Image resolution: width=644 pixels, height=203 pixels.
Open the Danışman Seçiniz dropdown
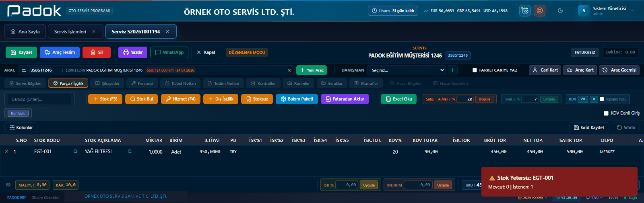click(407, 70)
